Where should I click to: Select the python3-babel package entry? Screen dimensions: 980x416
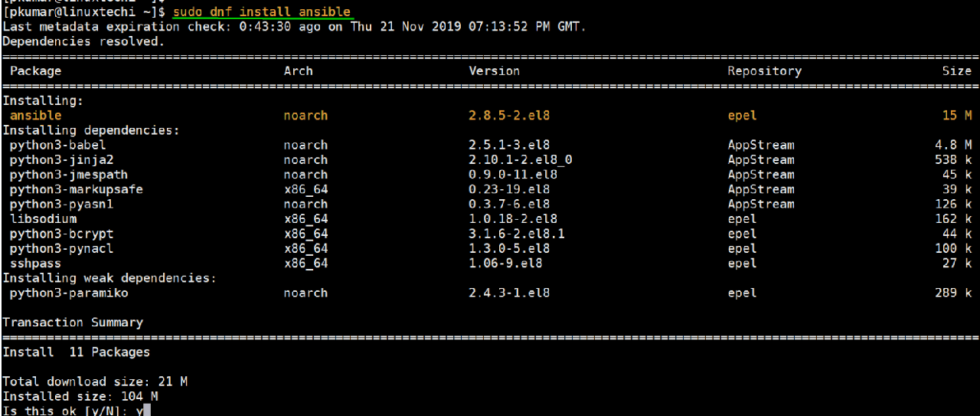point(57,145)
